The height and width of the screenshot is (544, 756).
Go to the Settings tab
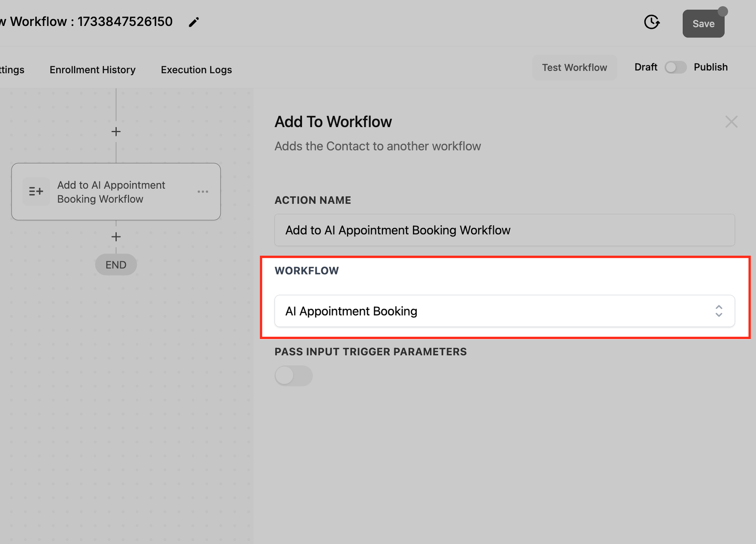[12, 70]
